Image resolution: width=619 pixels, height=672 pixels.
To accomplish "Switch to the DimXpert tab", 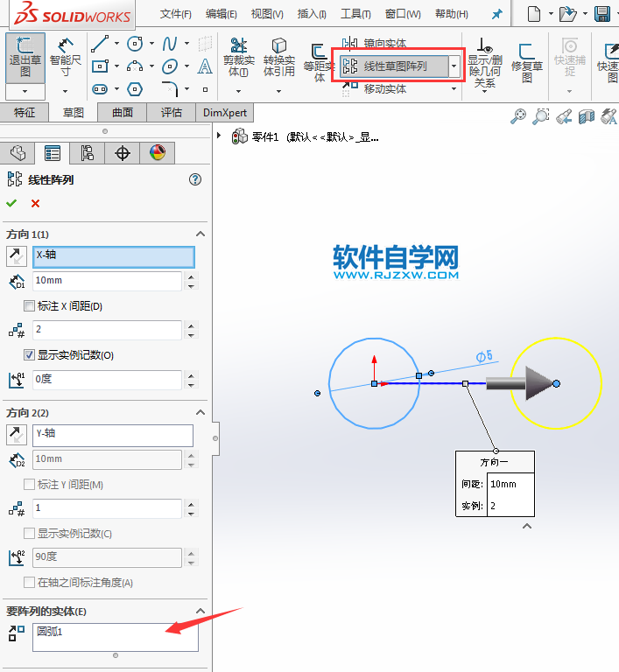I will point(225,113).
